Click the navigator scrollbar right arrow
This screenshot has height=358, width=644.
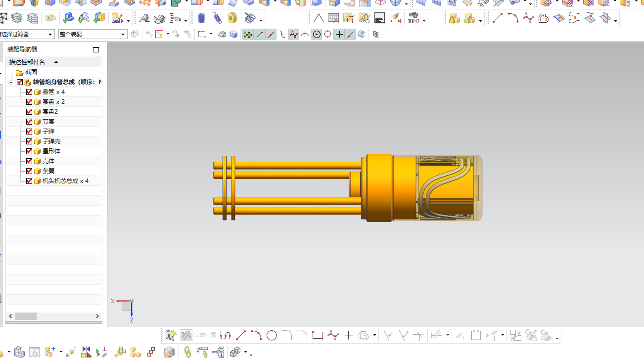(x=97, y=316)
